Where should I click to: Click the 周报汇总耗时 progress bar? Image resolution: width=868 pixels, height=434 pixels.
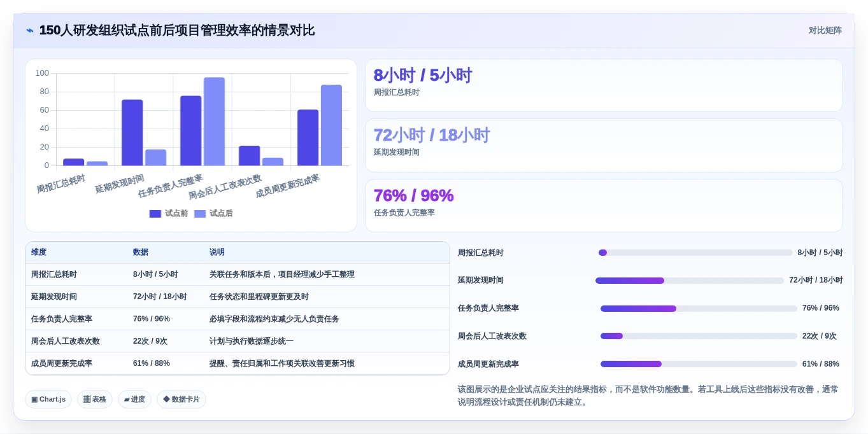point(695,253)
